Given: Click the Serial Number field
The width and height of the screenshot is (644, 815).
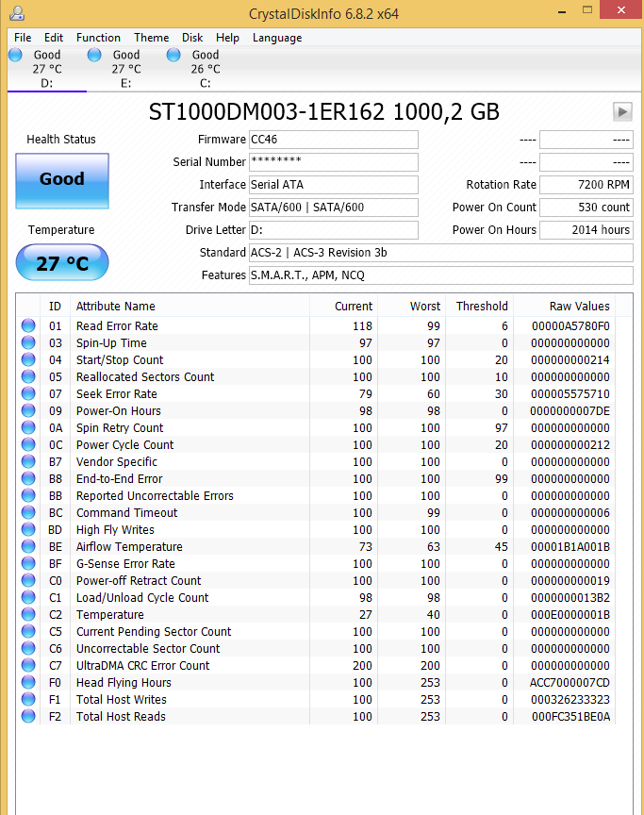Looking at the screenshot, I should point(334,161).
